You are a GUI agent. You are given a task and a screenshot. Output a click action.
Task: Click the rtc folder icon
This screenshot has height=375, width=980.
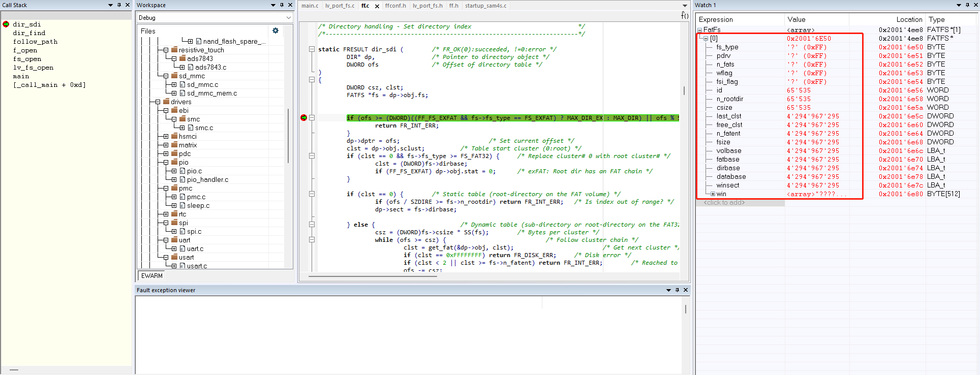click(174, 214)
